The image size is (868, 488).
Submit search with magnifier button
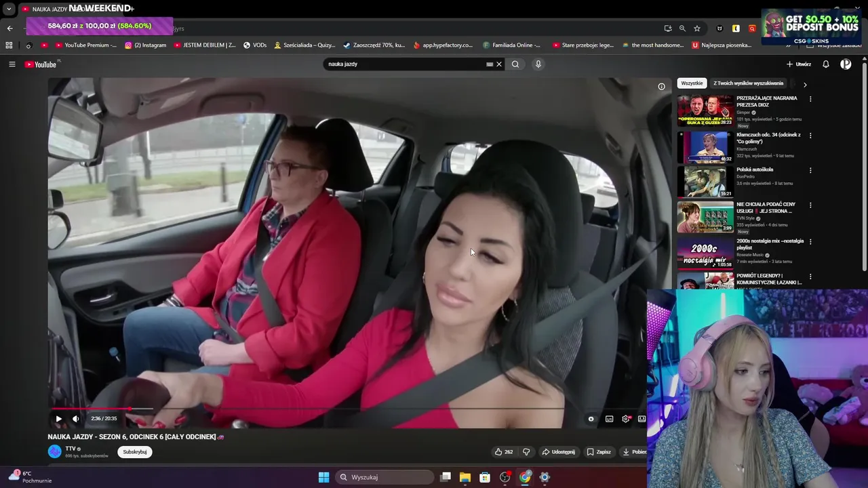(515, 64)
